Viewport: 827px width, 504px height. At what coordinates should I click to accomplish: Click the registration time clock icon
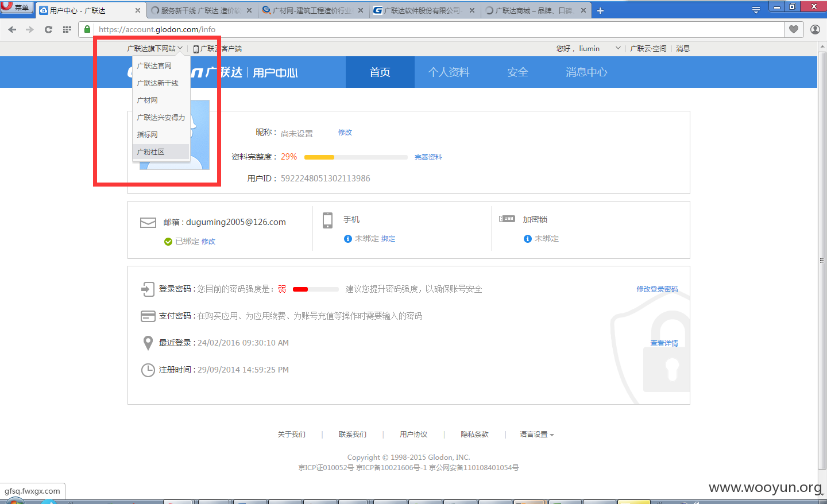(148, 370)
